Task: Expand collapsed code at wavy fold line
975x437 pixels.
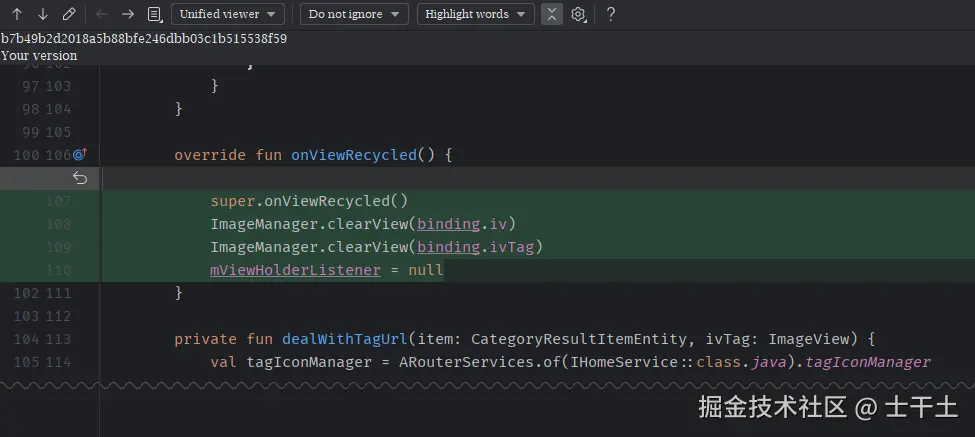Action: (x=488, y=385)
